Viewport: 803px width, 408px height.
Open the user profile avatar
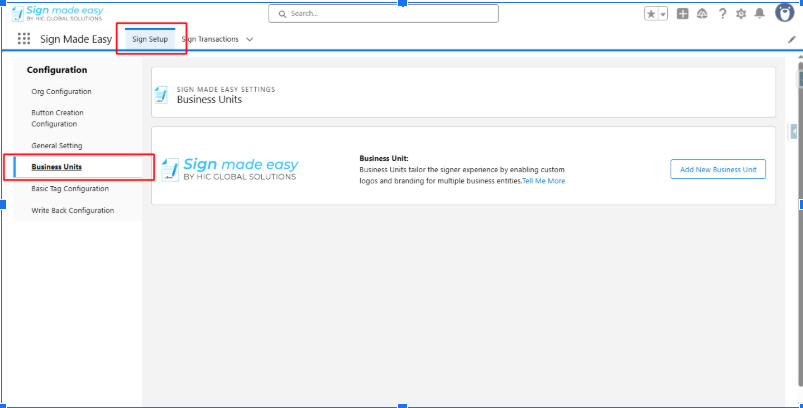(x=784, y=13)
